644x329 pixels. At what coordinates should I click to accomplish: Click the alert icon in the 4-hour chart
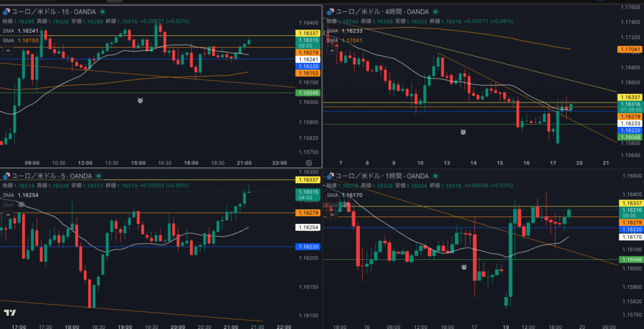pos(463,131)
